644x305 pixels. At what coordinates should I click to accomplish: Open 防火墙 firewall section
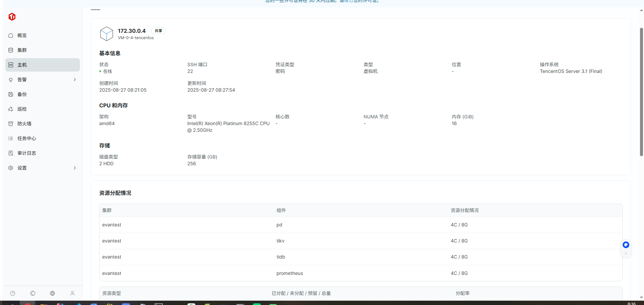24,124
